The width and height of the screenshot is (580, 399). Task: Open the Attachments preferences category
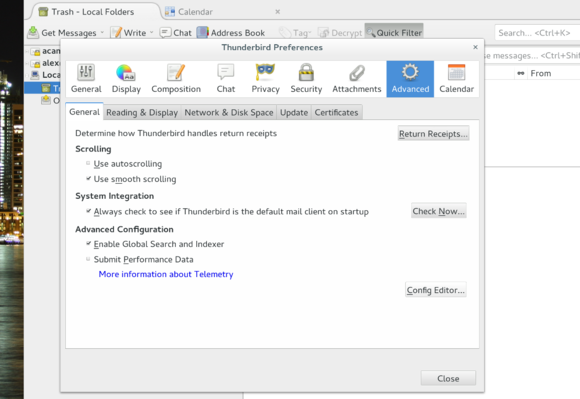click(357, 79)
